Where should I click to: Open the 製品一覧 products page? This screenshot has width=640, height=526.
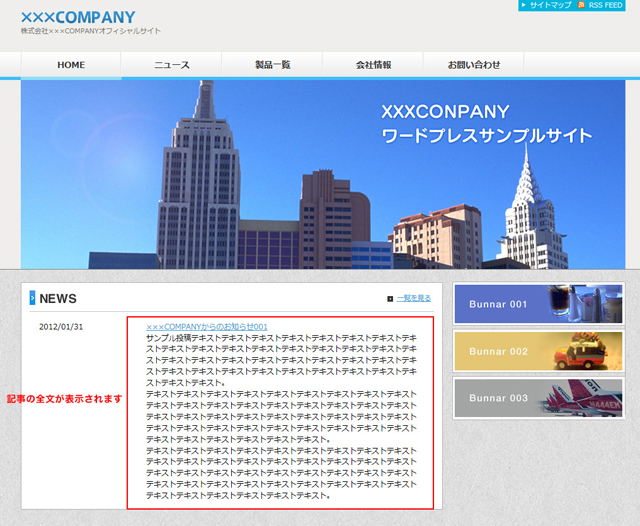click(272, 65)
